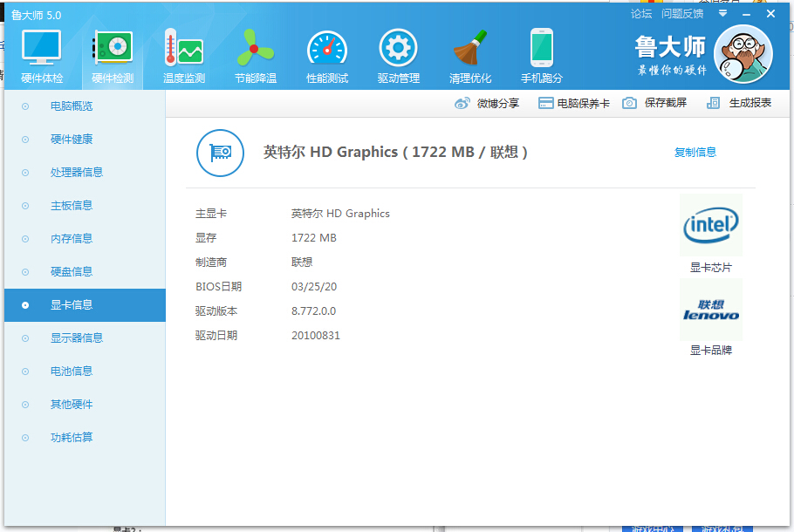Click the 复制信息 copy link
This screenshot has height=532, width=794.
pyautogui.click(x=695, y=153)
